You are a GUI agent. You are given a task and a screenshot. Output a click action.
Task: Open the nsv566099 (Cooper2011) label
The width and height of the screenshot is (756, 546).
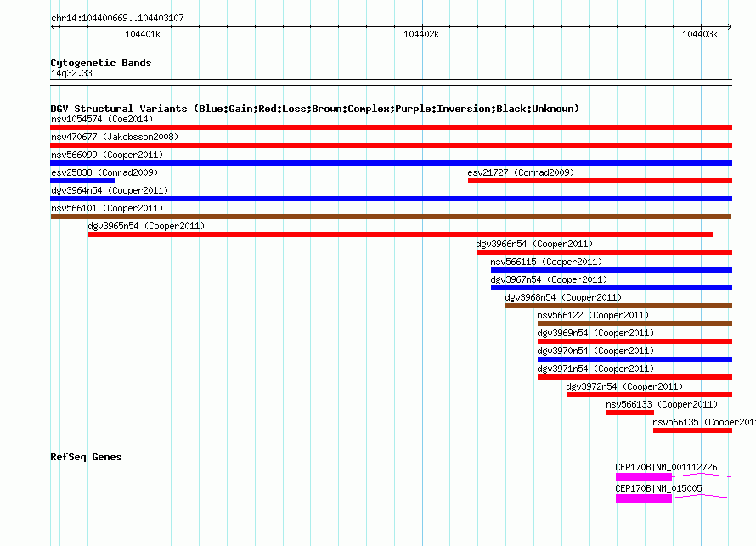tap(107, 155)
